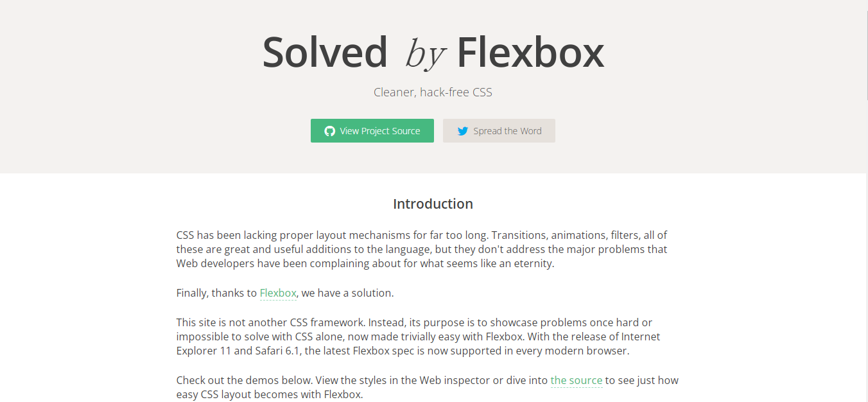Viewport: 868px width, 402px height.
Task: Click the "Cleaner, hack-free CSS" tagline
Action: click(x=433, y=92)
